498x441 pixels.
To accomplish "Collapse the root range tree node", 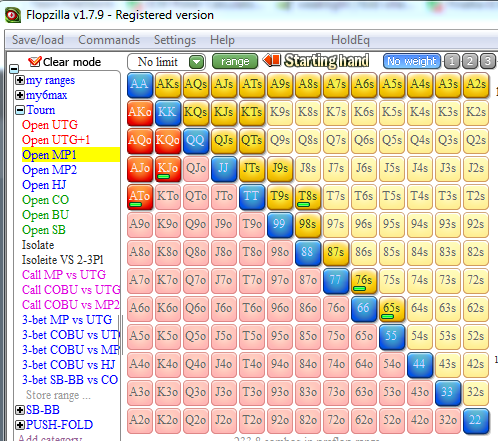I will click(14, 69).
